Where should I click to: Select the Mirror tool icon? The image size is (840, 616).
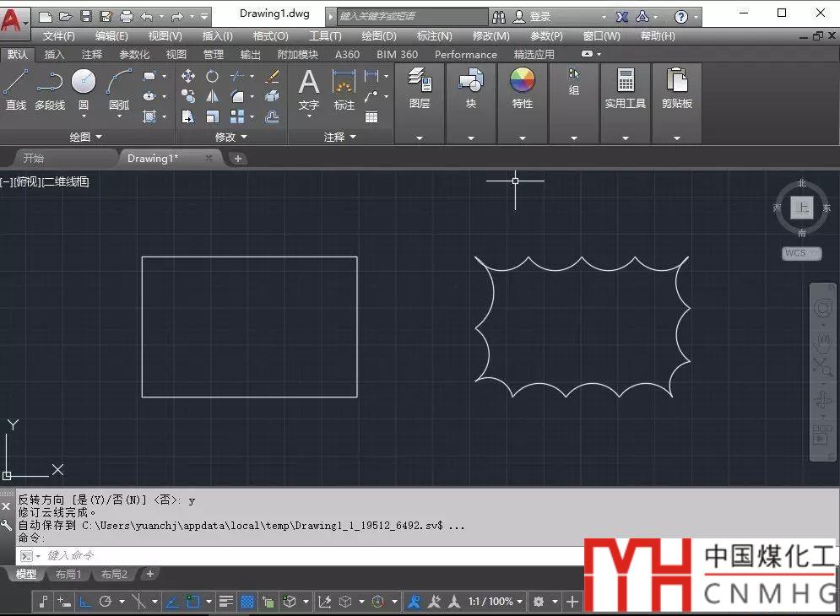click(x=213, y=96)
